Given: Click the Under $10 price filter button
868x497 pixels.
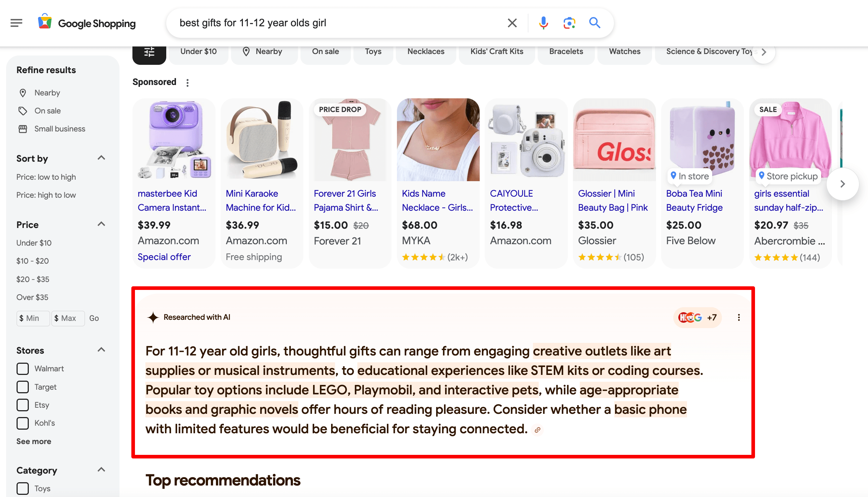Looking at the screenshot, I should tap(199, 51).
